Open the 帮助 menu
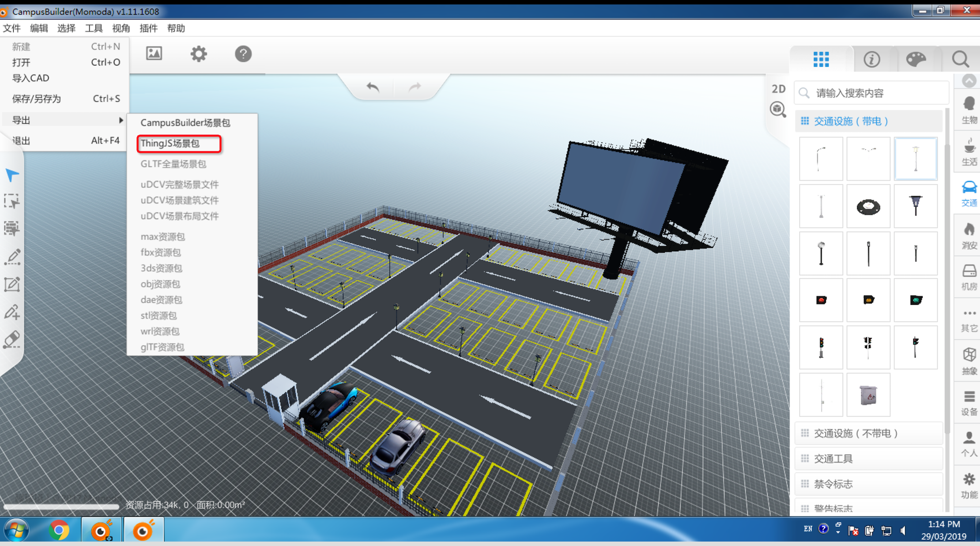The height and width of the screenshot is (546, 980). click(x=176, y=28)
